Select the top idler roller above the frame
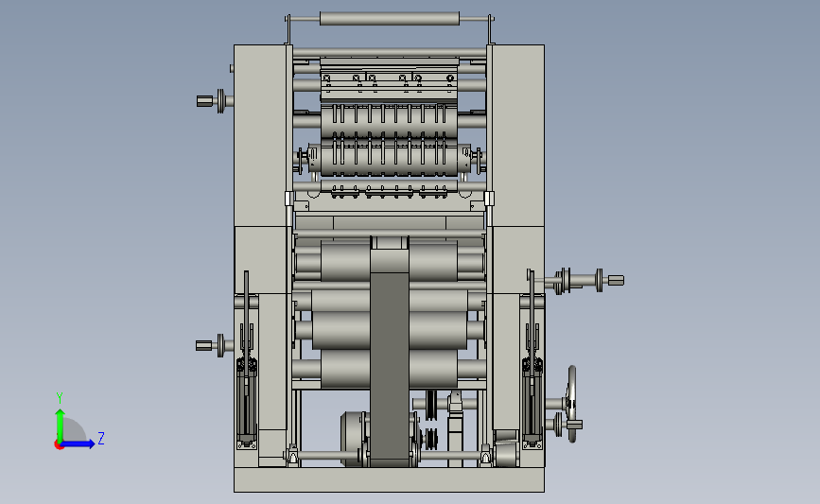This screenshot has width=820, height=504. click(x=390, y=19)
